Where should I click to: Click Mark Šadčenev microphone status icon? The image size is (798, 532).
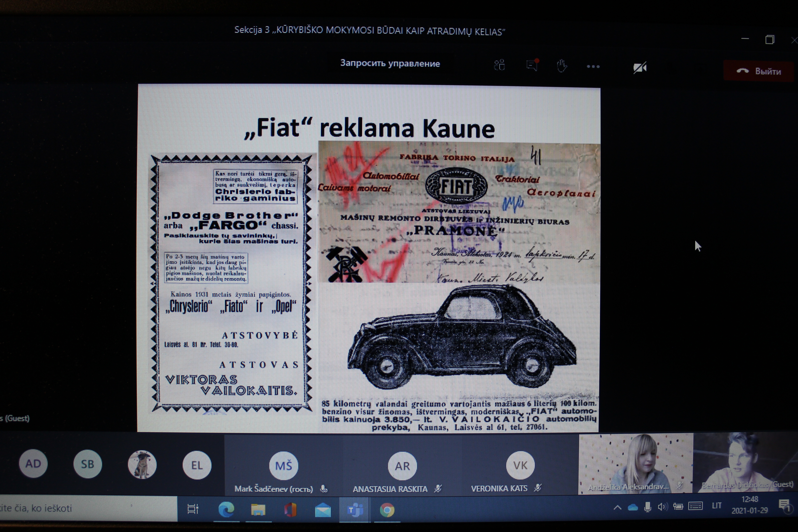(324, 489)
